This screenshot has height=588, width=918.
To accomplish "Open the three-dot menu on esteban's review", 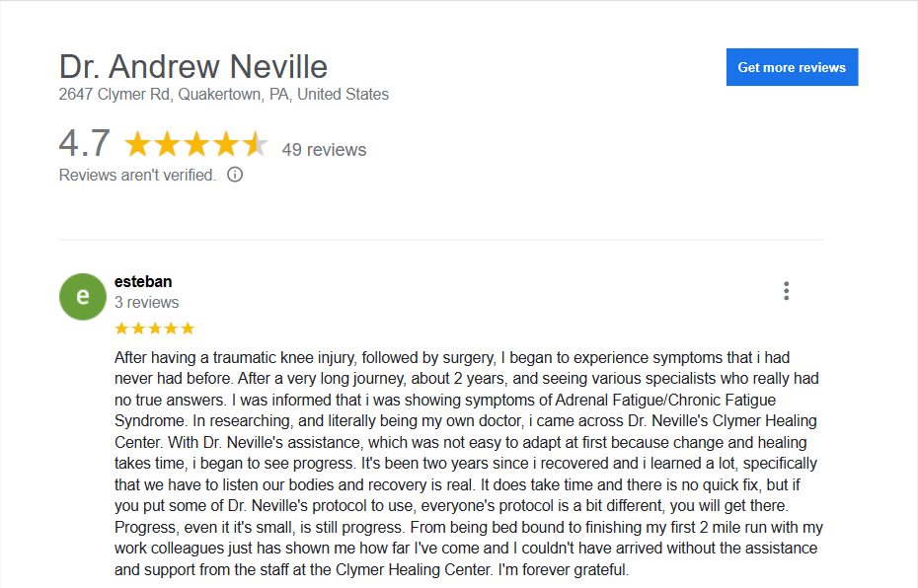I will coord(787,291).
